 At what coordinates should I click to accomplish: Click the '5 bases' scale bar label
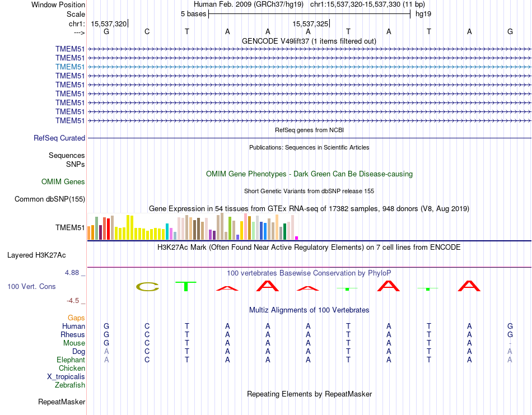[x=193, y=14]
